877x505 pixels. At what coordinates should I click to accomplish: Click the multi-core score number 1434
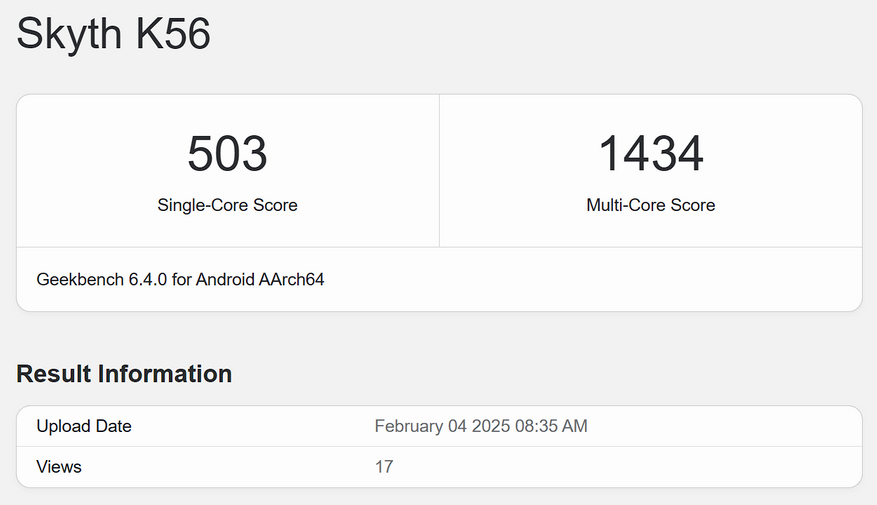tap(650, 154)
